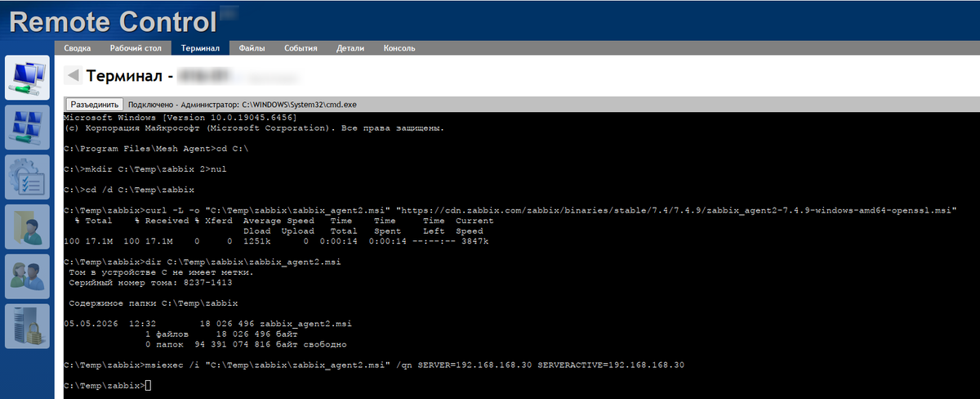Click the mkdir C:\Temp\zabbix command line
The width and height of the screenshot is (980, 399).
coord(147,169)
